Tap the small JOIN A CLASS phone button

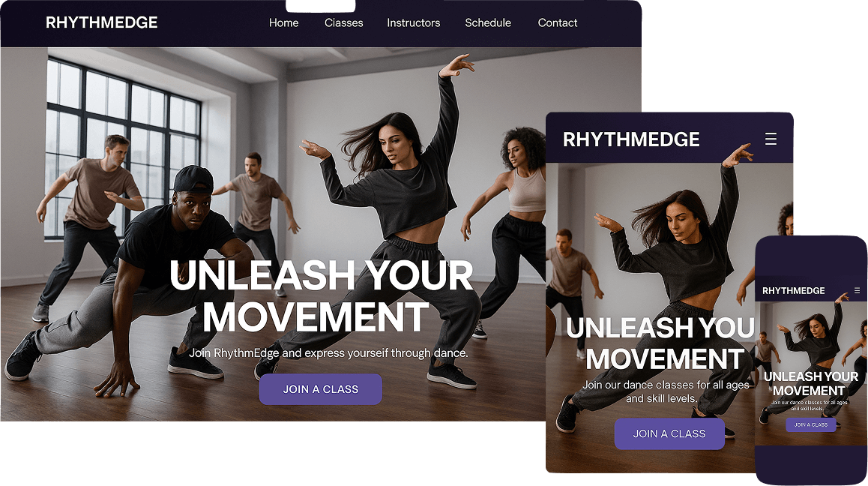point(811,425)
